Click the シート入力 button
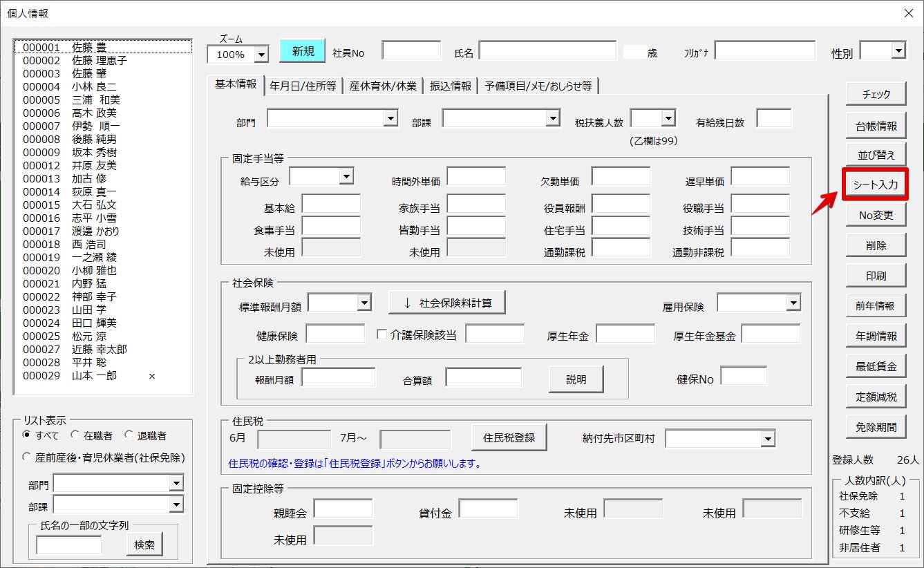924x568 pixels. coord(876,185)
